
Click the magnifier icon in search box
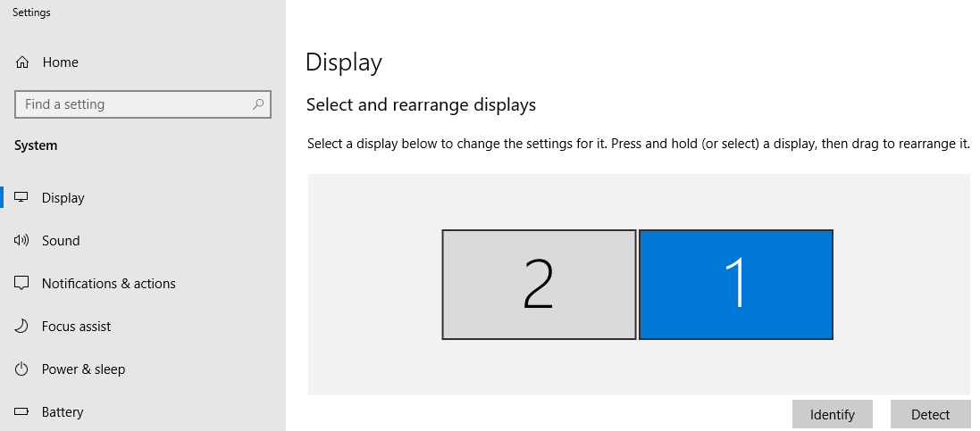(258, 104)
